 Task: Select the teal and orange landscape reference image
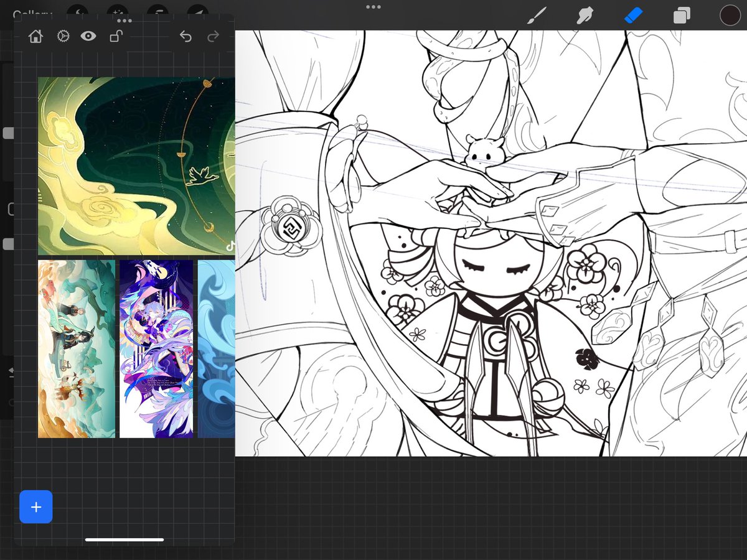[x=77, y=349]
